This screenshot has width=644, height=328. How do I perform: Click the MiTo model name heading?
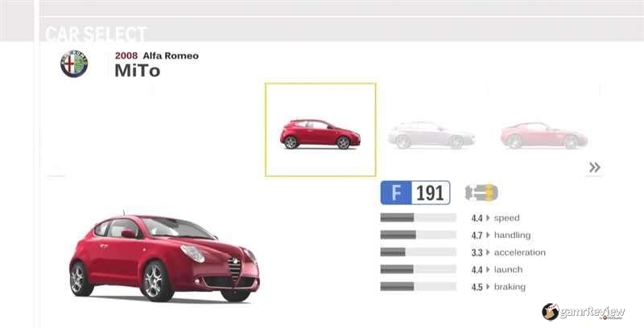click(137, 71)
